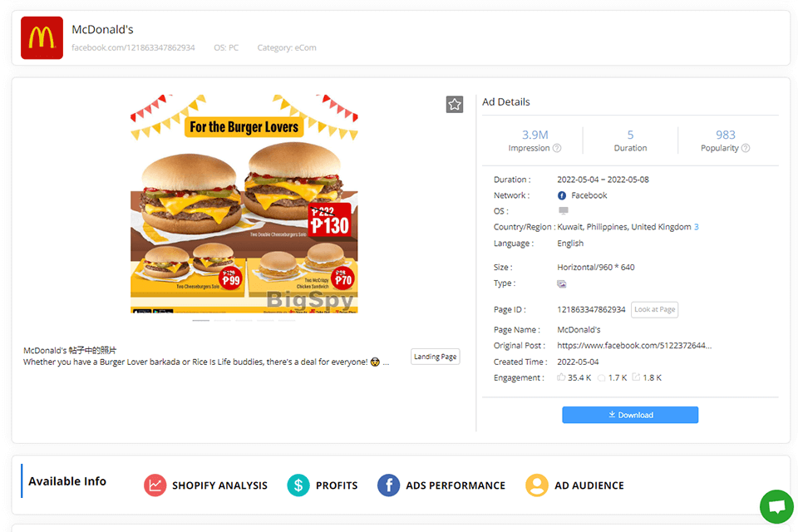Click the Kuwait, Philippines, United Kingdom text
The width and height of the screenshot is (798, 532).
click(624, 227)
